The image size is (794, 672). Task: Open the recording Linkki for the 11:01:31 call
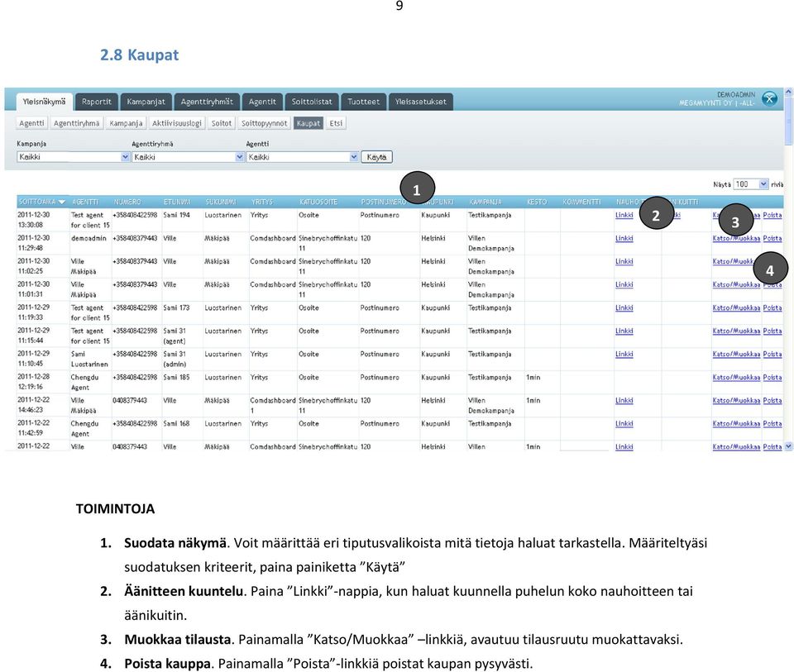point(624,285)
